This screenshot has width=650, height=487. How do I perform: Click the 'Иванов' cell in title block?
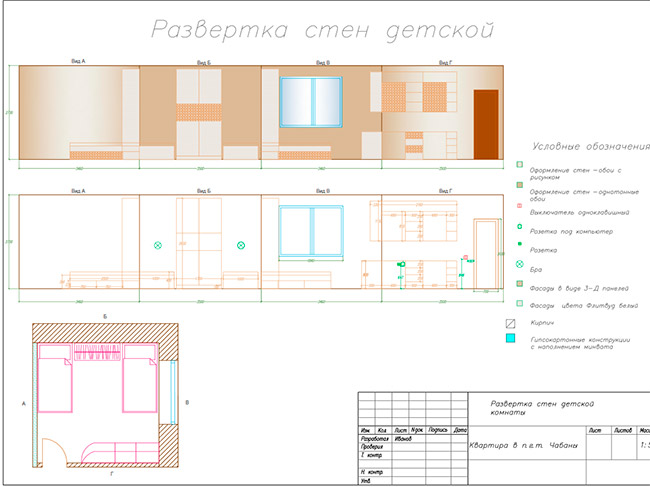[404, 438]
